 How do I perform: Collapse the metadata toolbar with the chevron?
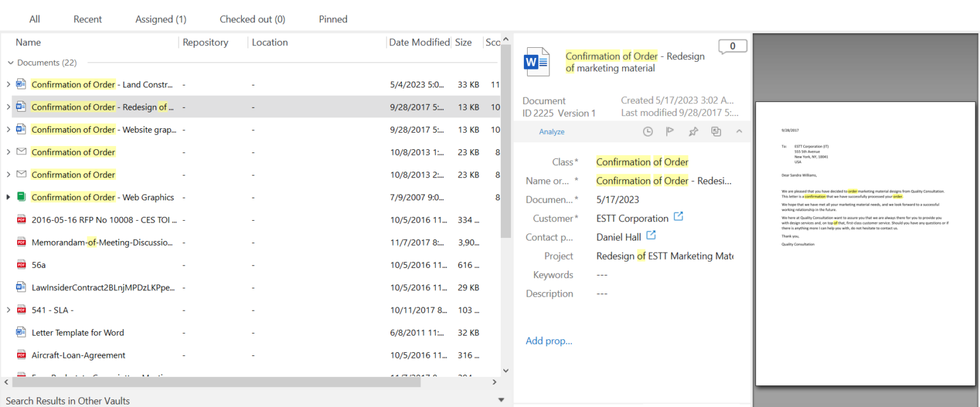coord(739,131)
